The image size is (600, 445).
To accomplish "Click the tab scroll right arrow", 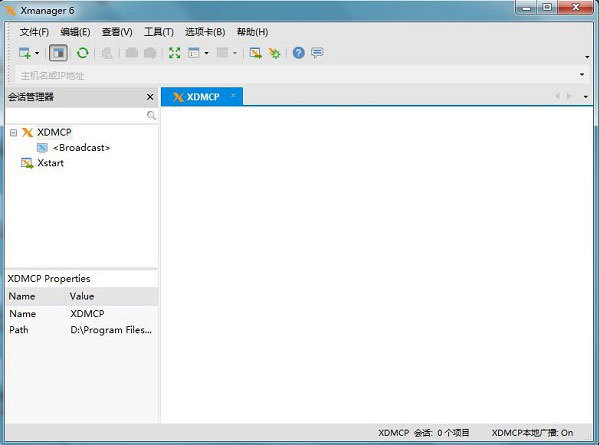I will pyautogui.click(x=569, y=96).
